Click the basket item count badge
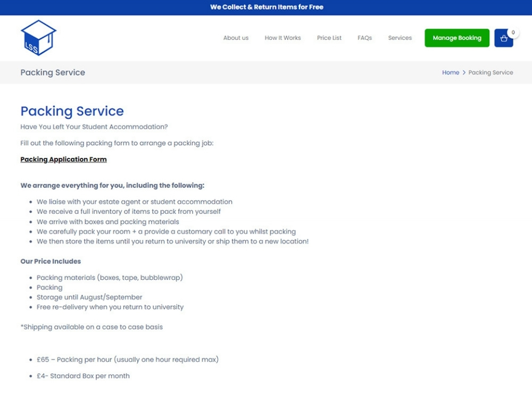 (513, 32)
